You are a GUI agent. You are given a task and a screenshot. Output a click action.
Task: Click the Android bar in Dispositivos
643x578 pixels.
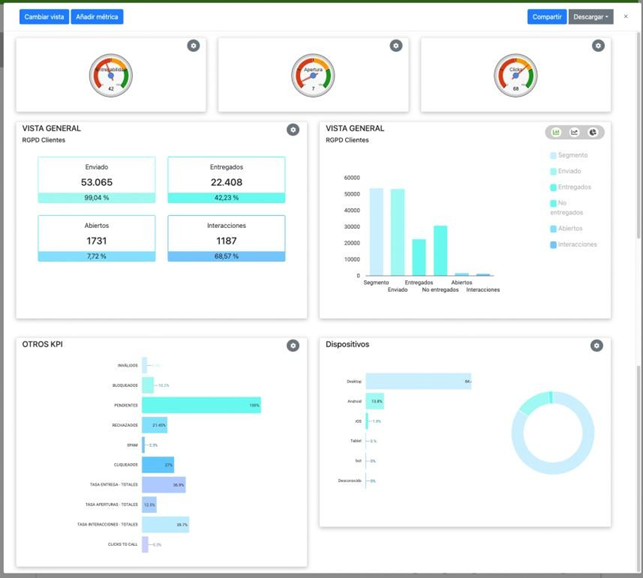pos(375,401)
